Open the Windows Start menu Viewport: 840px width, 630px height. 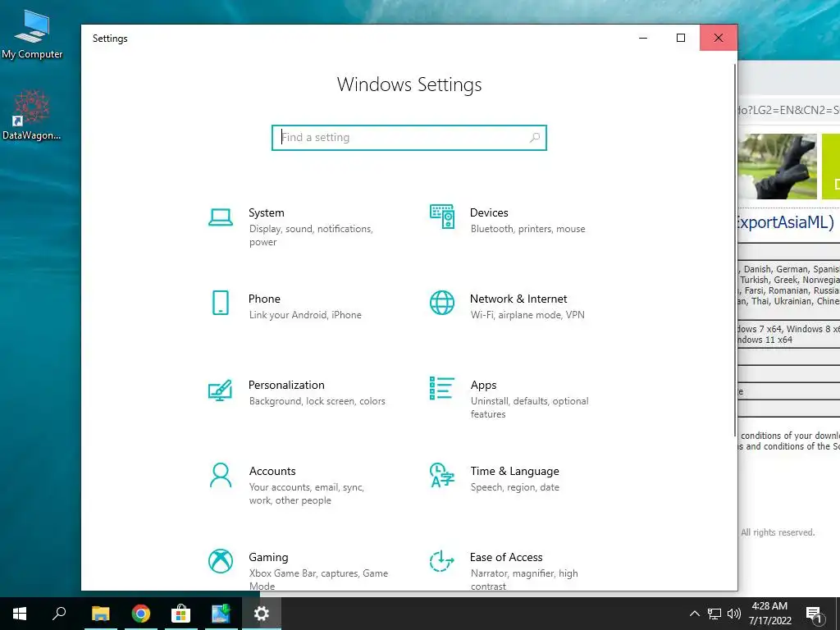click(20, 614)
